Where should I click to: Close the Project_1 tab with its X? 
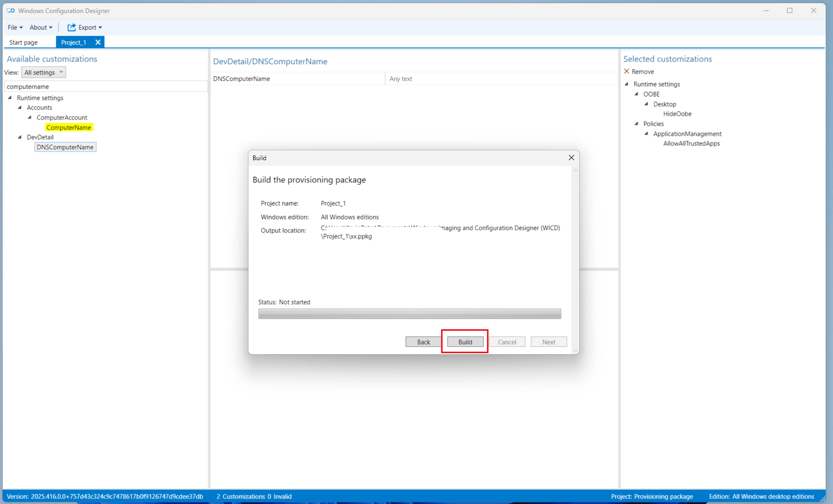point(98,42)
